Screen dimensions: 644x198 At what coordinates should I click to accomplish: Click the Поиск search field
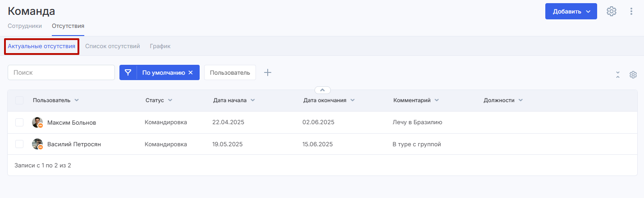[x=61, y=72]
